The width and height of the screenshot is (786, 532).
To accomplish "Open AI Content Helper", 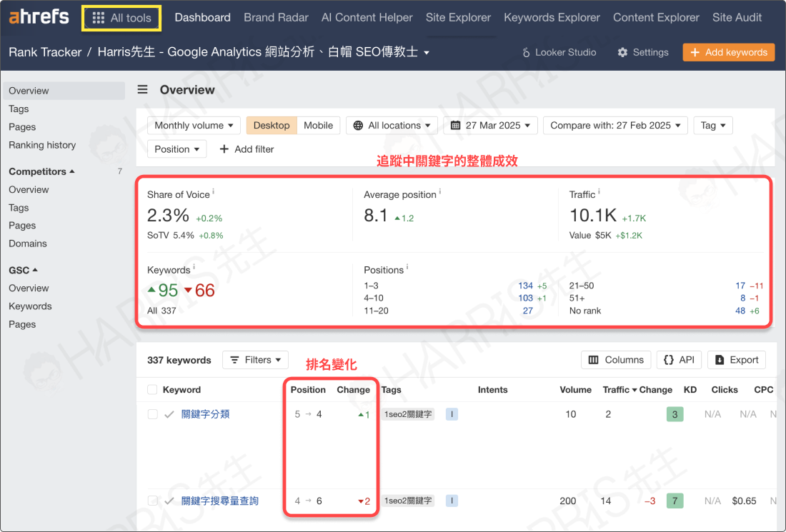I will (x=367, y=18).
